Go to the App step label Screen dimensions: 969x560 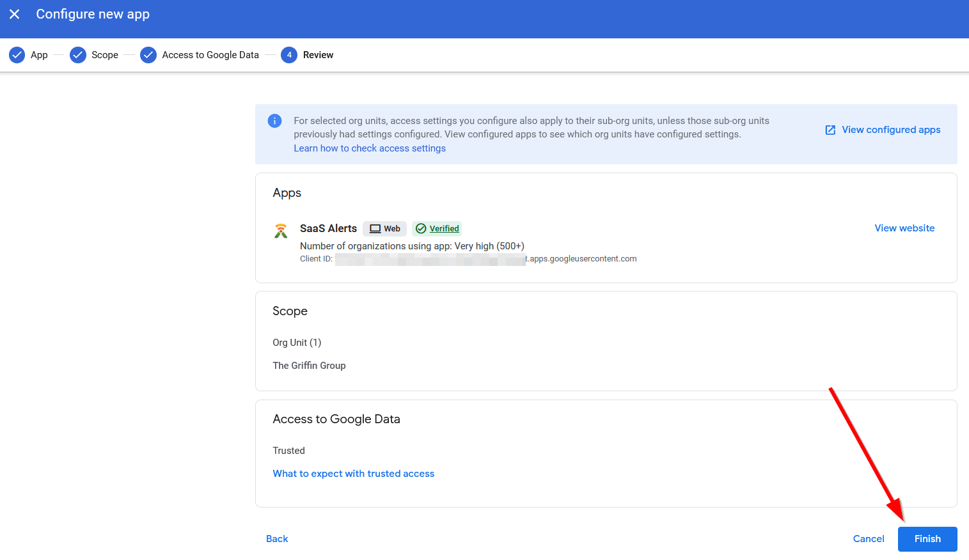tap(39, 55)
